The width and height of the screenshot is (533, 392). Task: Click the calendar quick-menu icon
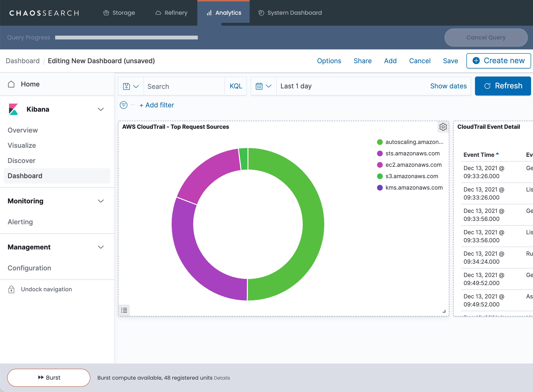tap(259, 86)
